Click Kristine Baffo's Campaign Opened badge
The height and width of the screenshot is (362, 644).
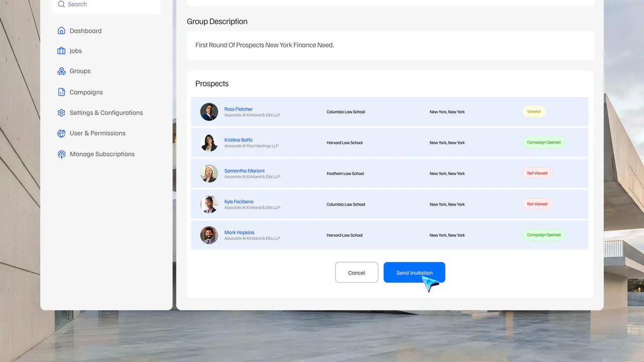tap(544, 142)
